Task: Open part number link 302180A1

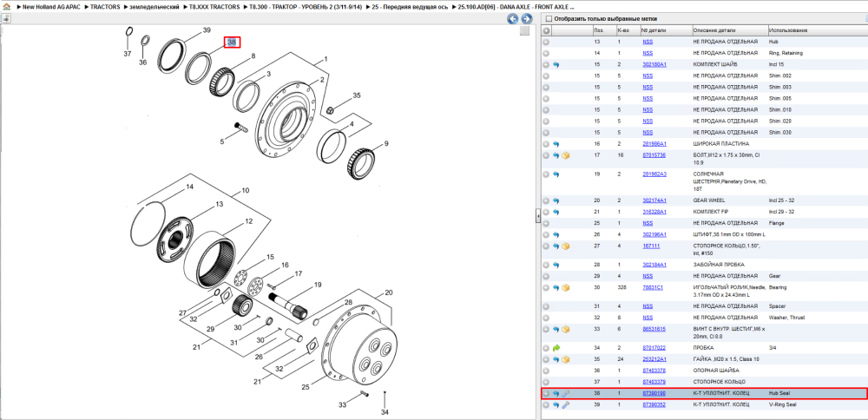Action: 654,65
